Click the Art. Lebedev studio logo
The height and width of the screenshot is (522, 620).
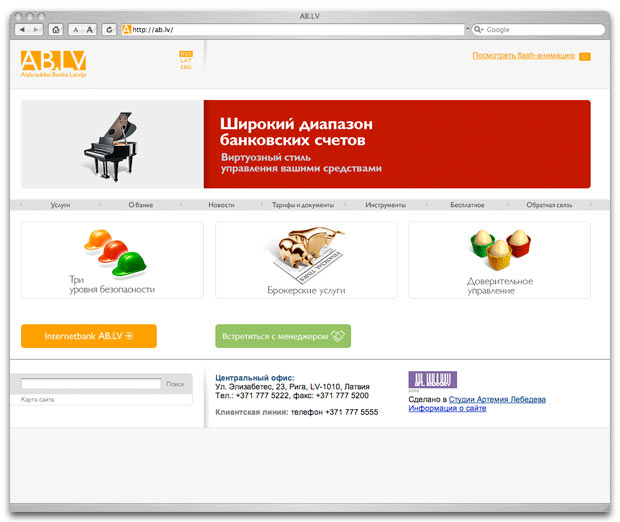[x=433, y=380]
